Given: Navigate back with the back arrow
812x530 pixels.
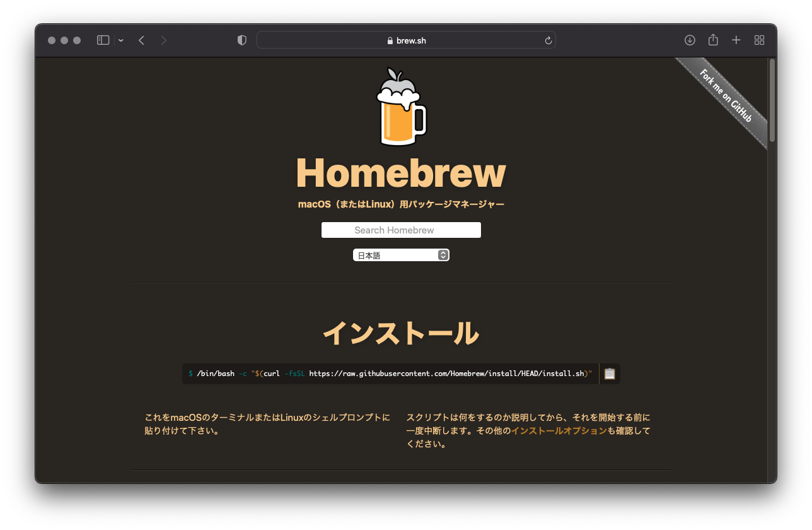Looking at the screenshot, I should pyautogui.click(x=141, y=40).
